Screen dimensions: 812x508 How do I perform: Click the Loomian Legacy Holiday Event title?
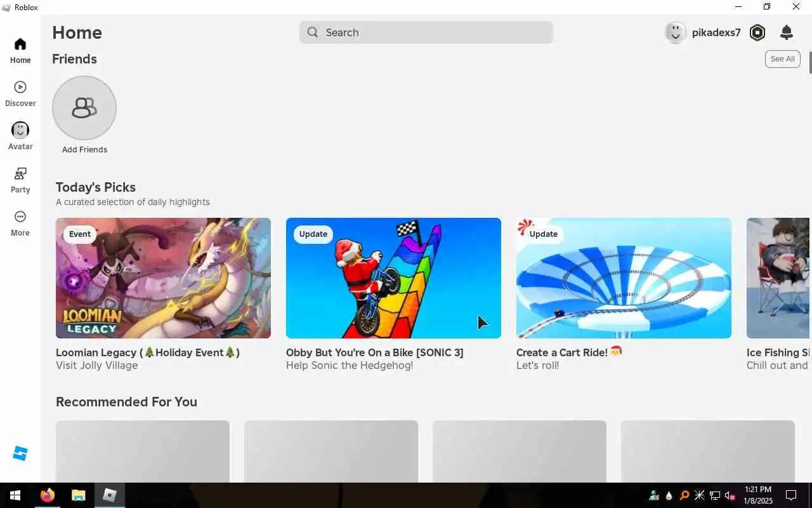click(x=148, y=352)
